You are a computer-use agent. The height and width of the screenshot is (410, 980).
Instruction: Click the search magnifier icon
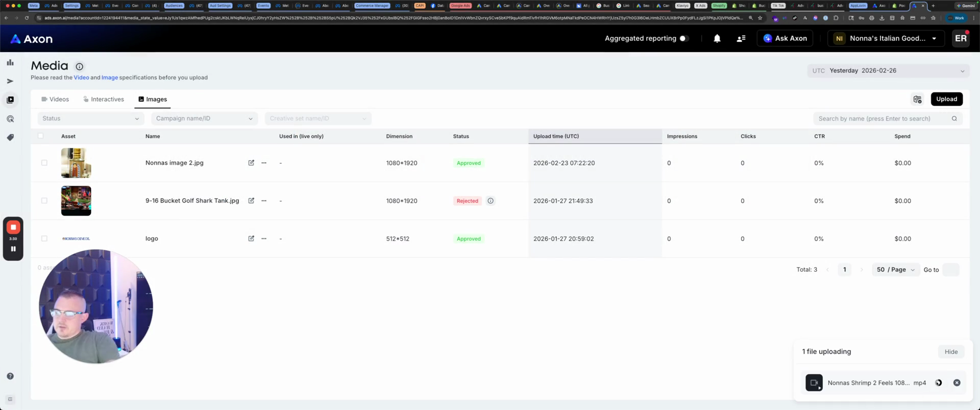[x=954, y=119]
